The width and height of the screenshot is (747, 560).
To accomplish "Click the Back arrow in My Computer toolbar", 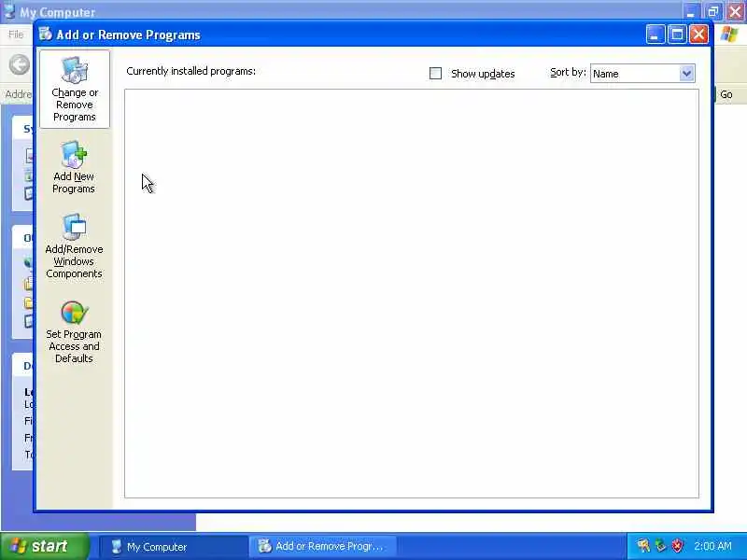I will point(20,64).
